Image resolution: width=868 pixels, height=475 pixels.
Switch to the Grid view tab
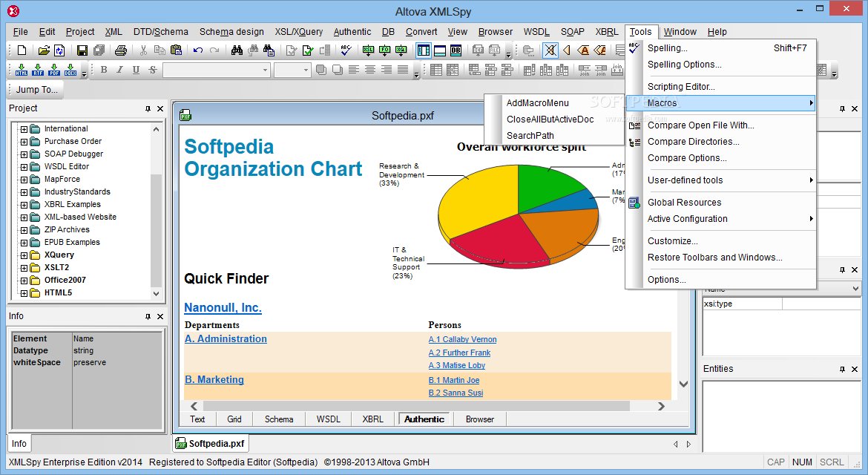(234, 419)
